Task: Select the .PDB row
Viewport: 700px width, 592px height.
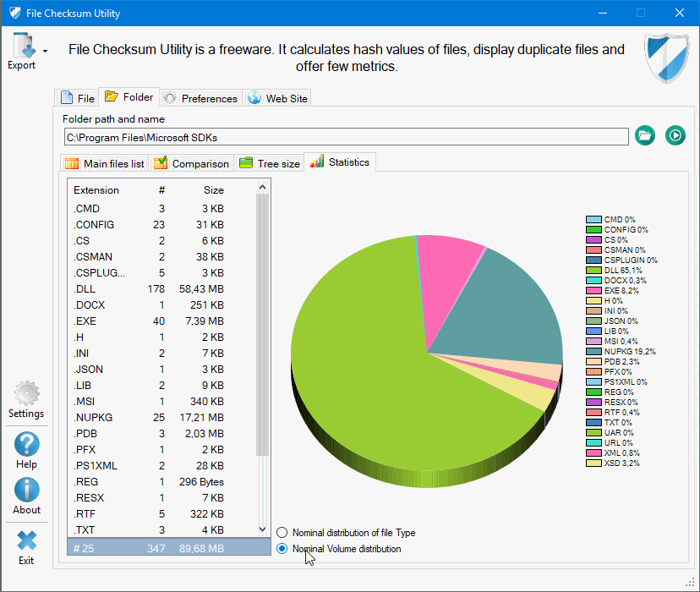Action: [162, 434]
